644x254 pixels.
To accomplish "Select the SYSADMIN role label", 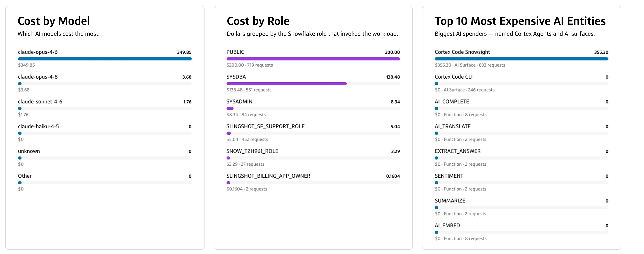I will point(239,101).
